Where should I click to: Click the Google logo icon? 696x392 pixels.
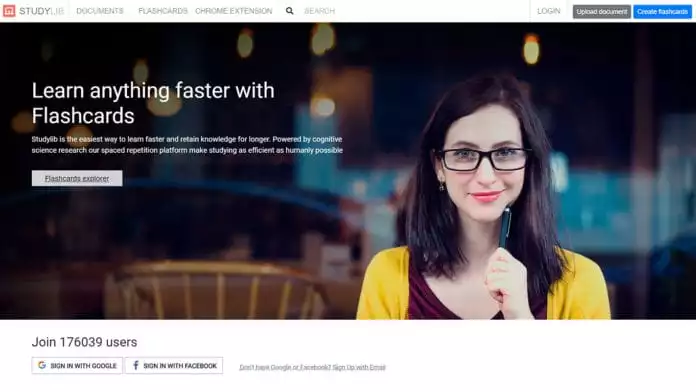click(42, 365)
